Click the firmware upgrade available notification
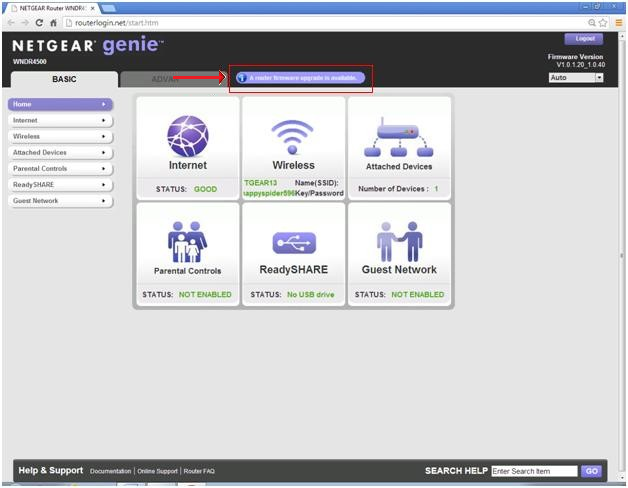 300,78
